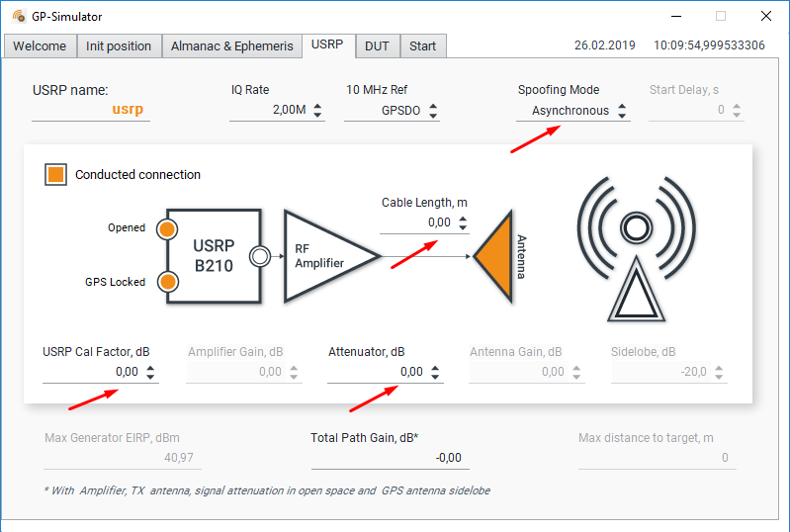Select the DUT tab
Screen dimensions: 790x532
[377, 46]
